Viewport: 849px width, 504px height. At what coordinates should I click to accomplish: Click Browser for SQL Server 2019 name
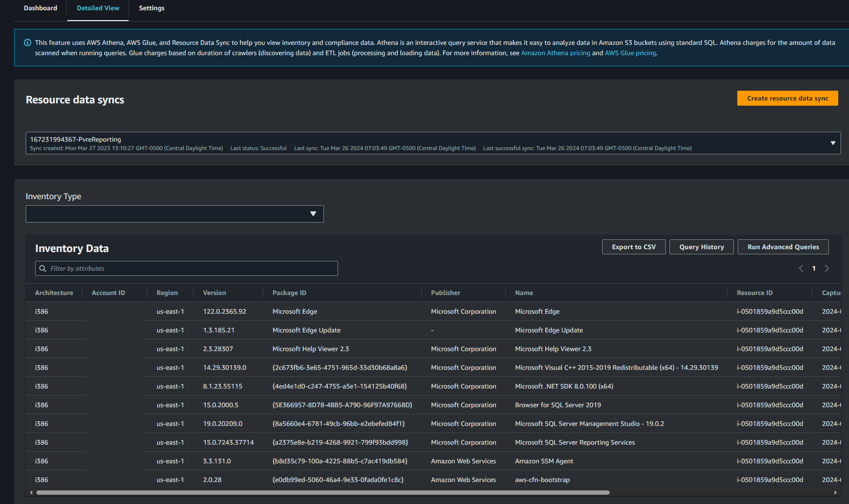tap(558, 405)
